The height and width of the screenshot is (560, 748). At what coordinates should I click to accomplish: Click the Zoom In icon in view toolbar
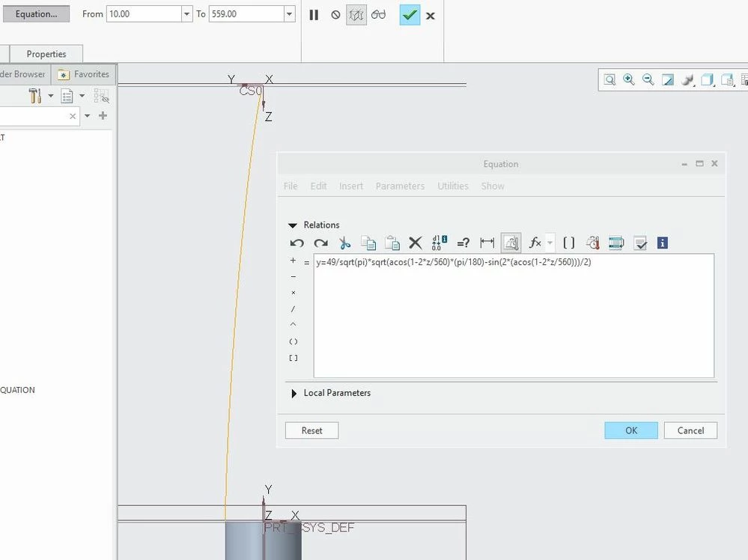pos(629,79)
